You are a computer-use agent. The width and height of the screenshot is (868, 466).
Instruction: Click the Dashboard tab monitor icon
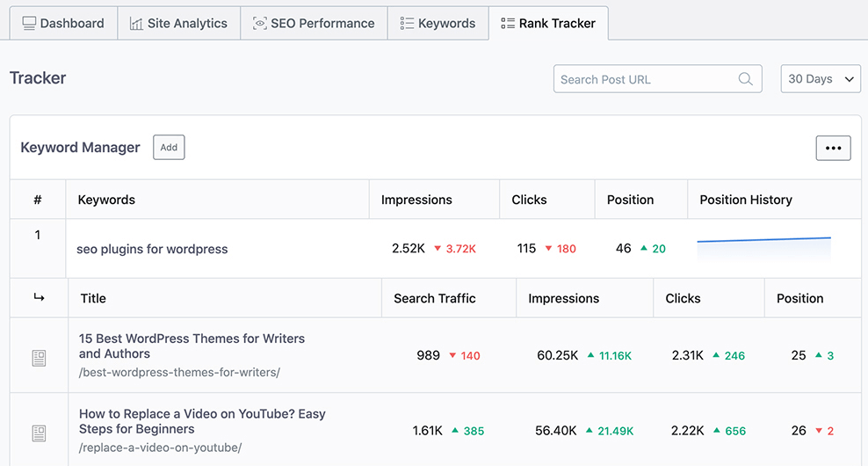click(29, 23)
